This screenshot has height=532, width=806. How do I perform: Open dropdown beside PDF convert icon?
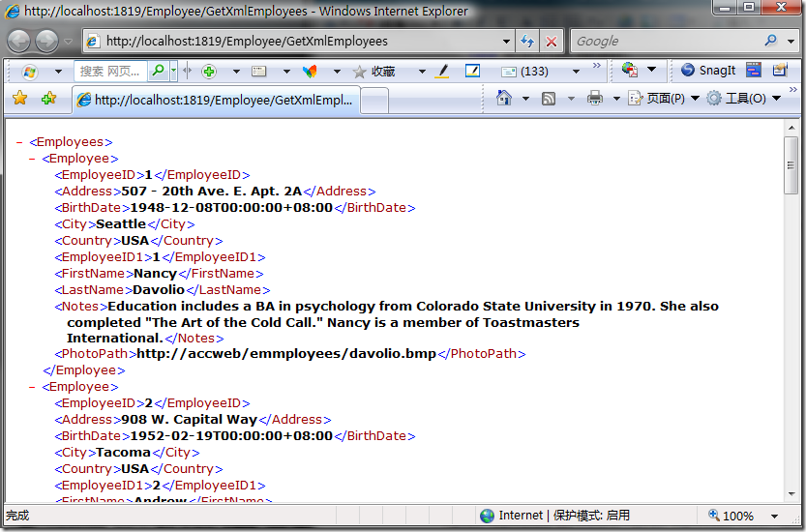651,69
